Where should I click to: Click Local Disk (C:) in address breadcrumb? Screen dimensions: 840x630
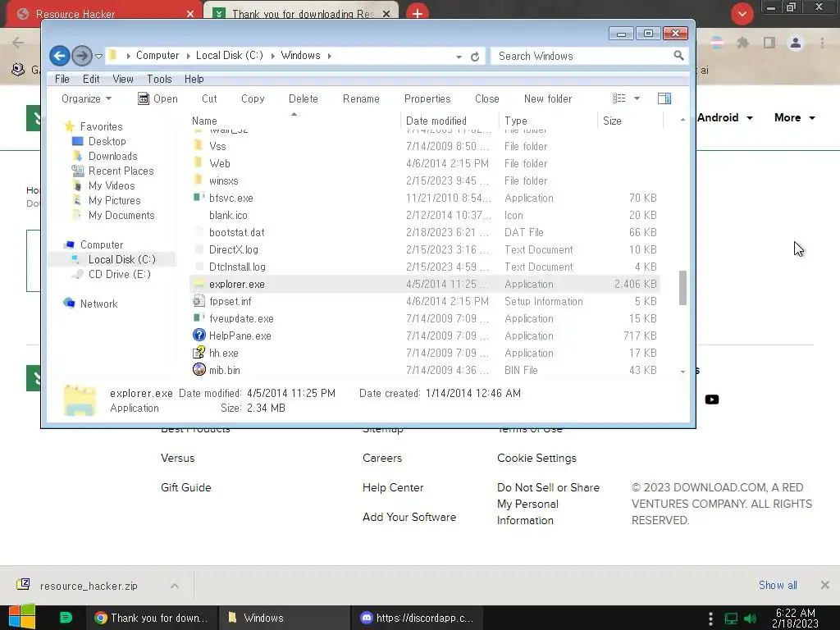(230, 55)
